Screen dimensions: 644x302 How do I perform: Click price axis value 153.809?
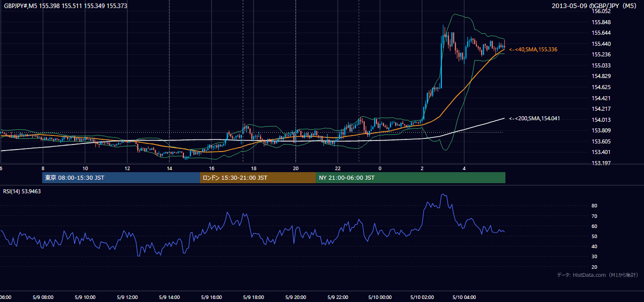pos(602,130)
